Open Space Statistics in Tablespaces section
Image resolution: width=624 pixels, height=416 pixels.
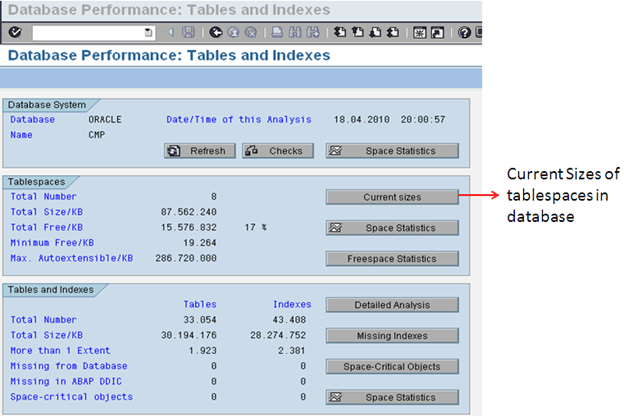(x=392, y=228)
